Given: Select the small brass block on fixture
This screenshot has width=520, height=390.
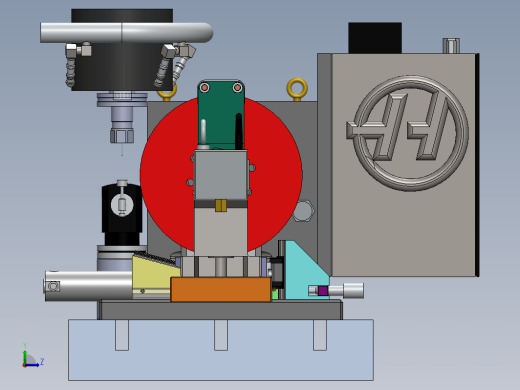Looking at the screenshot, I should 221,205.
